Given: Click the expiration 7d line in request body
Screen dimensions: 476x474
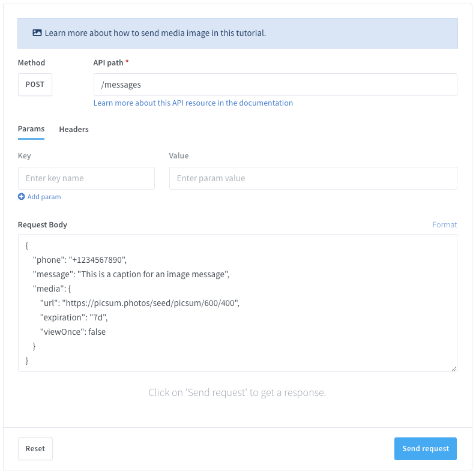Looking at the screenshot, I should tap(74, 317).
